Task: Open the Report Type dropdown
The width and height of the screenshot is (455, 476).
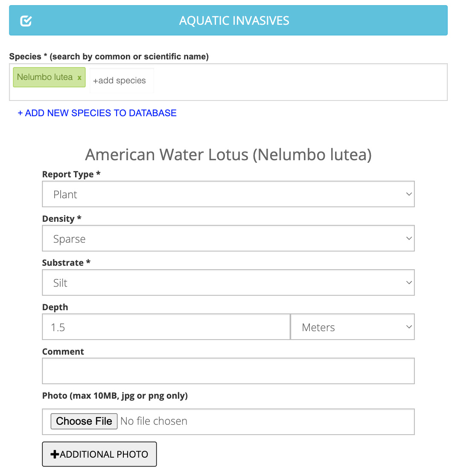Action: [x=228, y=194]
